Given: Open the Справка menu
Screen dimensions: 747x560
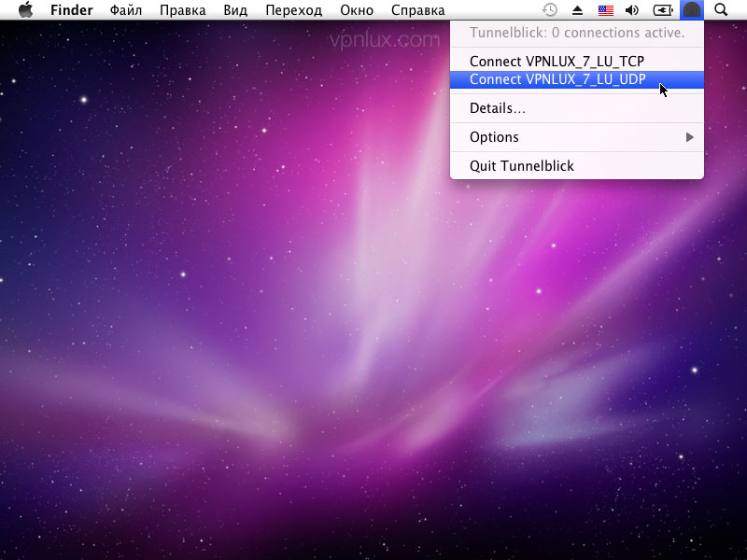Looking at the screenshot, I should point(417,10).
